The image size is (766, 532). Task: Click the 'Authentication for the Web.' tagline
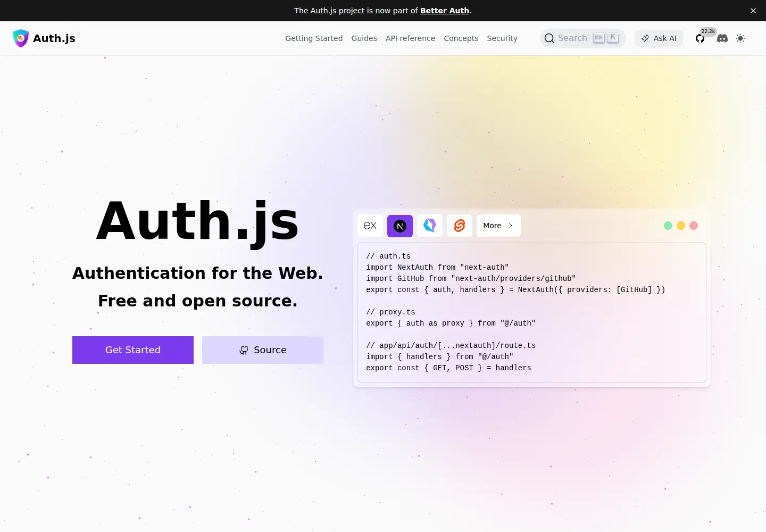coord(198,273)
